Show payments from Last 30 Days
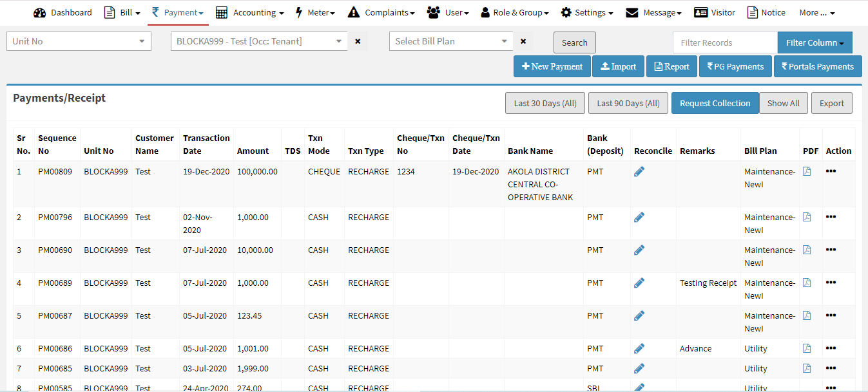Screen dimensions: 868x392 [545, 103]
